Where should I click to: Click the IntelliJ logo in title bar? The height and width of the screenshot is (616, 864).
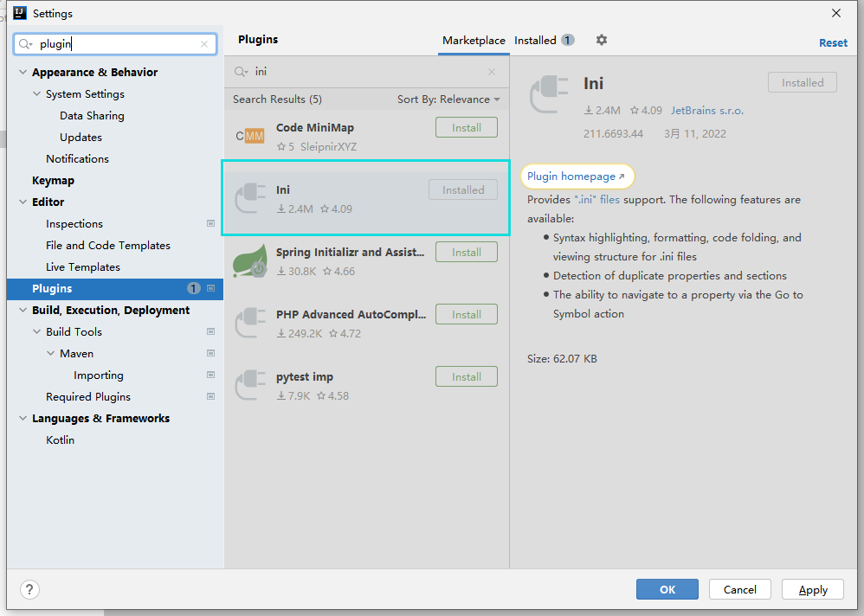tap(20, 13)
